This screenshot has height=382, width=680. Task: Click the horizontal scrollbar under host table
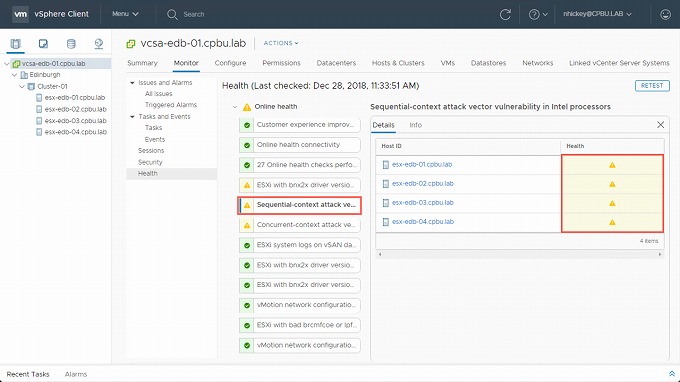(x=520, y=255)
